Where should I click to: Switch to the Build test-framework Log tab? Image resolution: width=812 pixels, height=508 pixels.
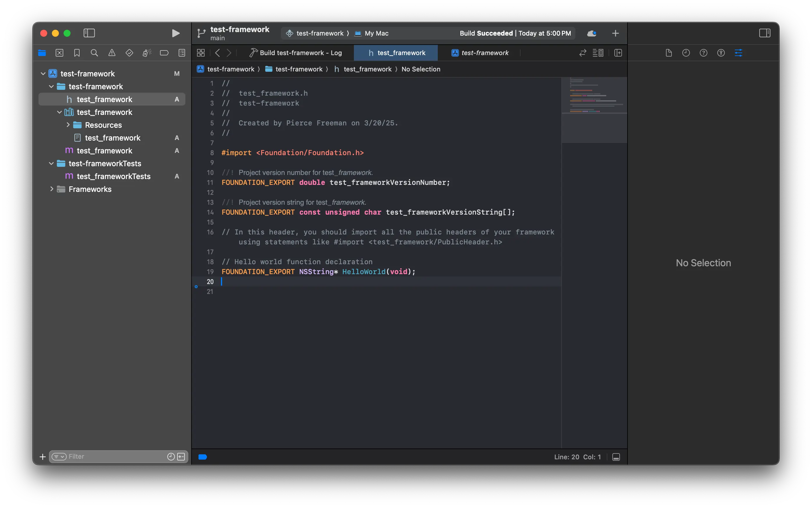click(297, 53)
